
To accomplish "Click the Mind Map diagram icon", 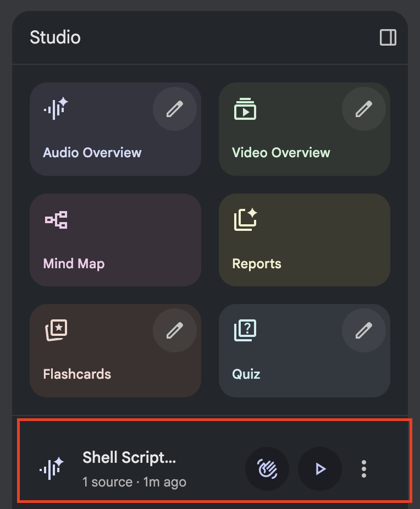I will pos(56,220).
